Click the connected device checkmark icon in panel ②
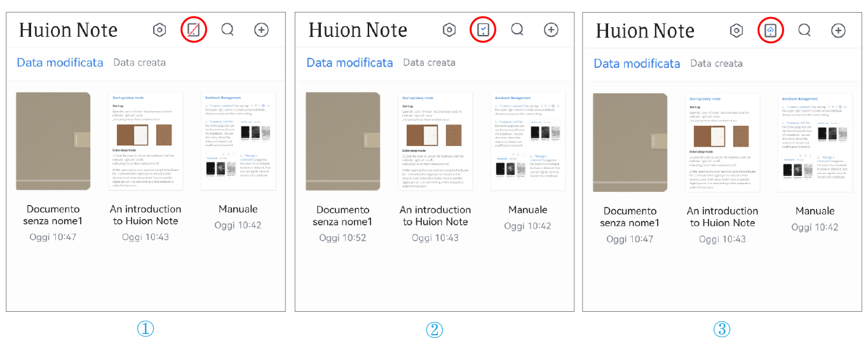This screenshot has height=348, width=868. pyautogui.click(x=483, y=30)
